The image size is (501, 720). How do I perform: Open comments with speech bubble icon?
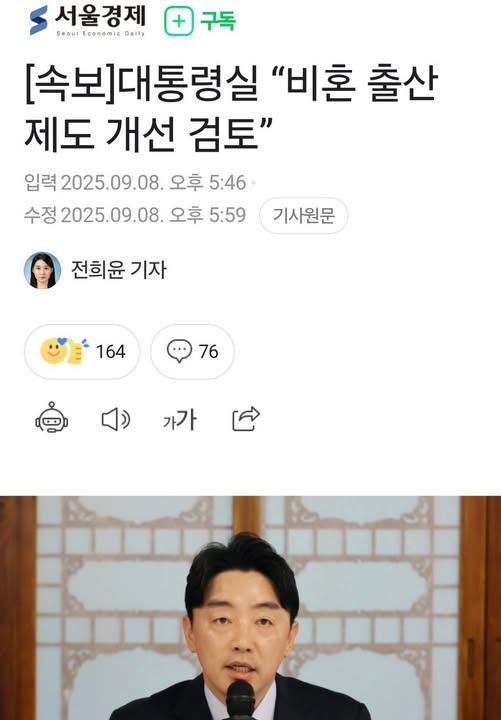[x=179, y=352]
